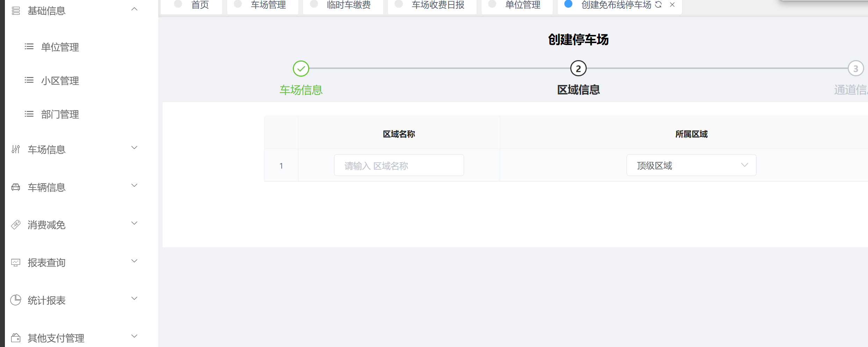Click the 区域信息 step label
The height and width of the screenshot is (347, 868).
point(578,90)
